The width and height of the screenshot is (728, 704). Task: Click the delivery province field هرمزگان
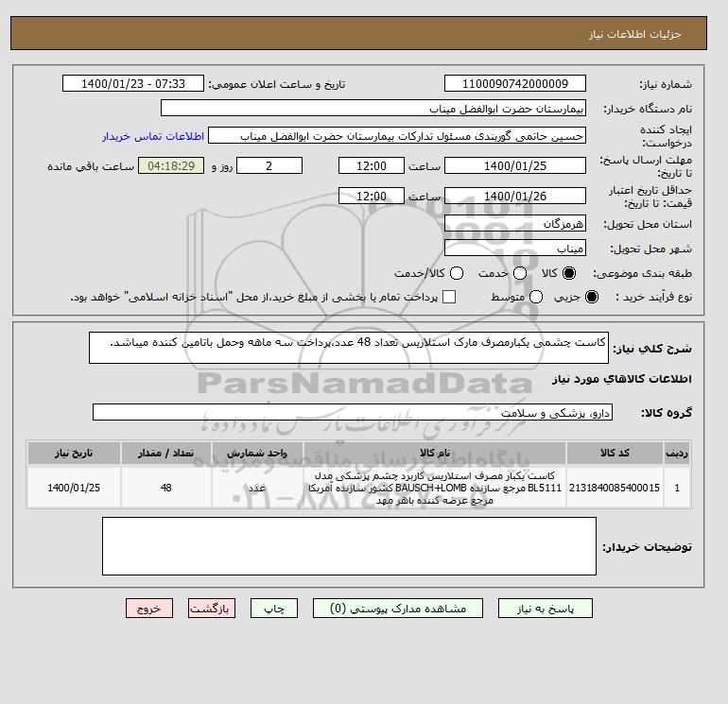click(x=515, y=223)
